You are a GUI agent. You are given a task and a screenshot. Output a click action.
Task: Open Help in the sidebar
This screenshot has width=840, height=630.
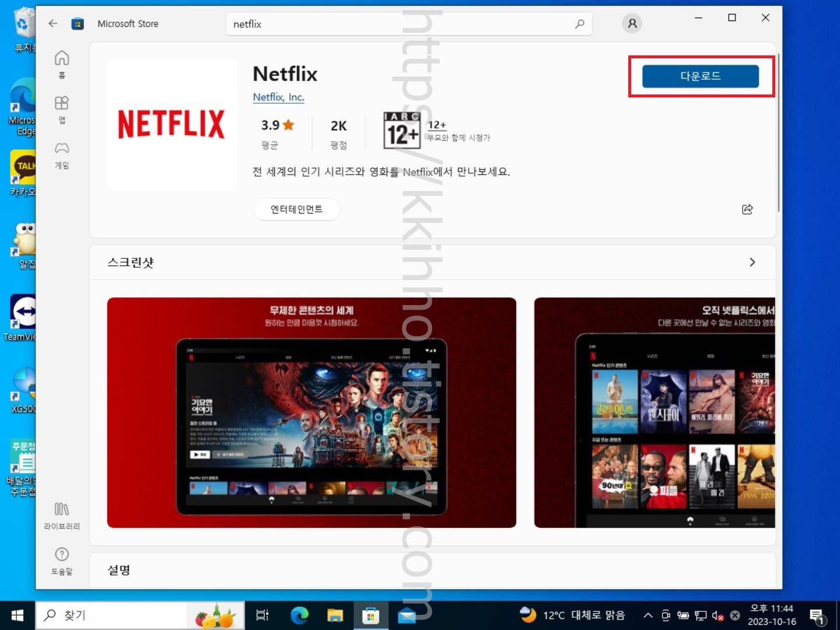tap(62, 561)
